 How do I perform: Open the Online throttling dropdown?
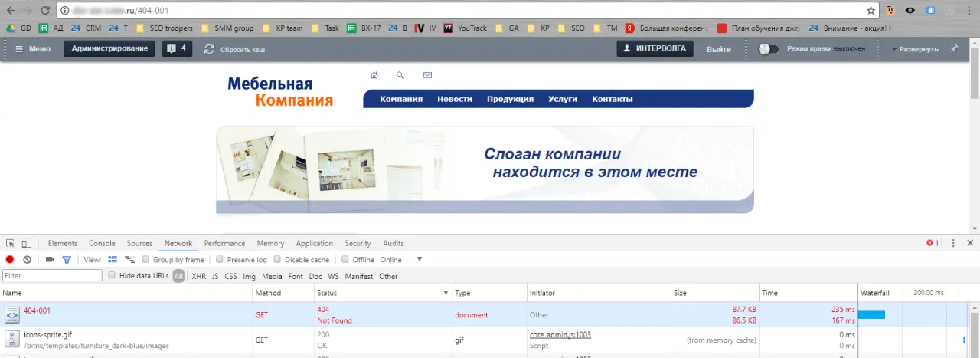(x=401, y=260)
